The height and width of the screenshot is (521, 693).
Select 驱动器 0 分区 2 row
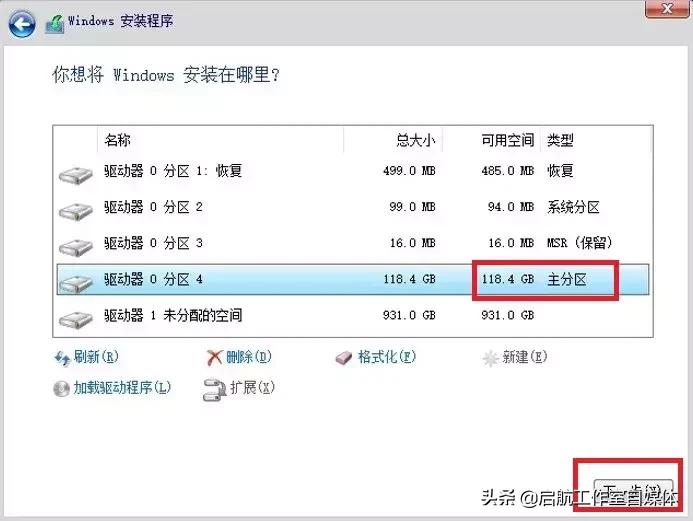353,207
